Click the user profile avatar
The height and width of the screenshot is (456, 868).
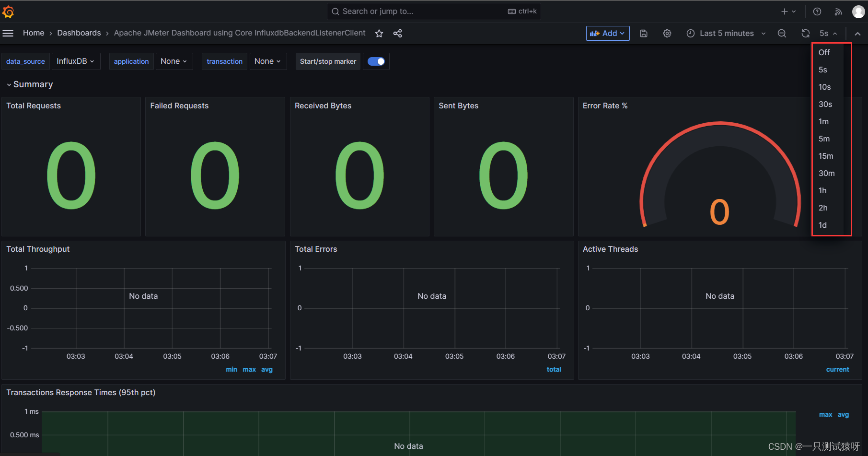pos(858,11)
